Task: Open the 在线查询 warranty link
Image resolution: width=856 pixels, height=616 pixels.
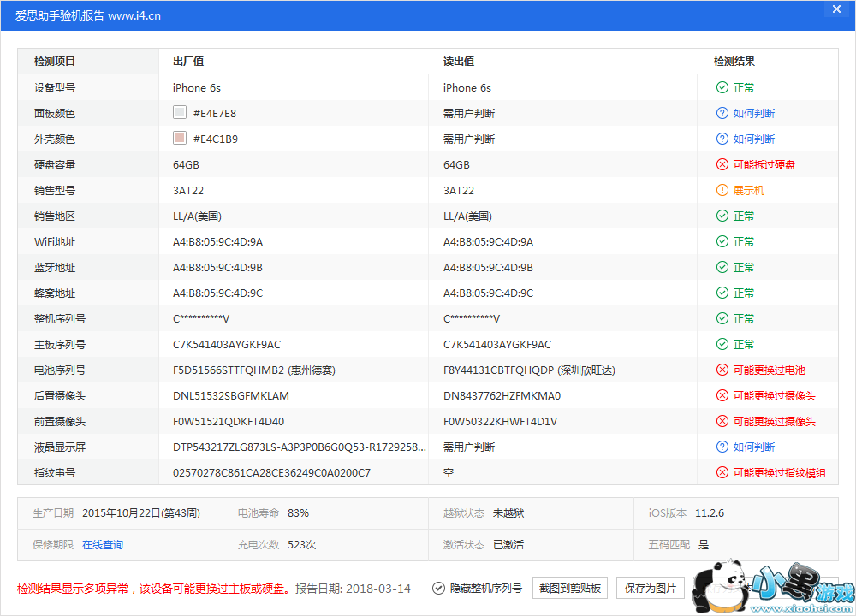Action: pos(103,544)
